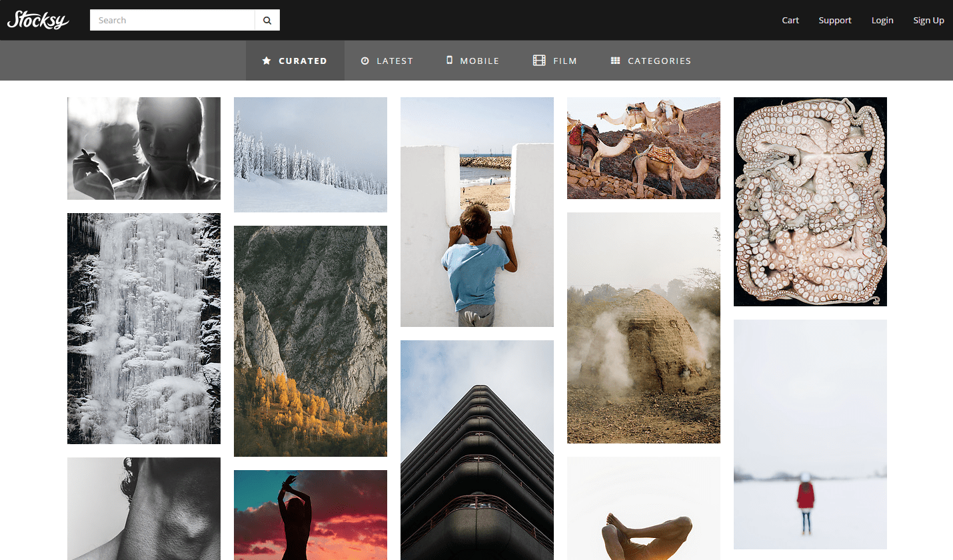This screenshot has width=953, height=560.
Task: Select the person in red coat snow photo
Action: point(810,435)
